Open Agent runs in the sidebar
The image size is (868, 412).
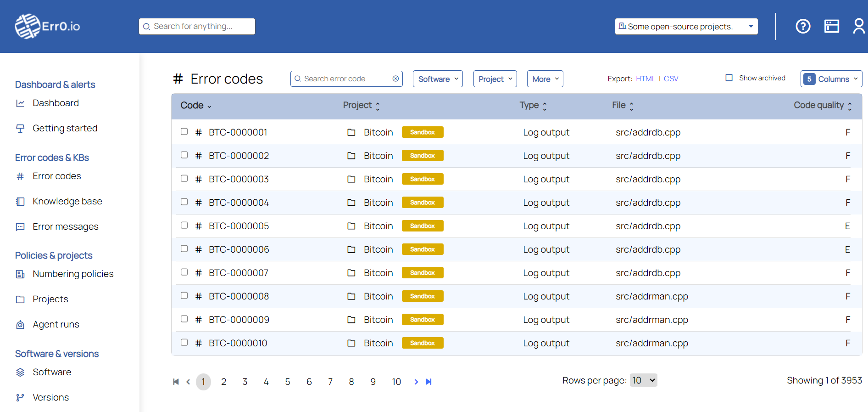point(56,325)
